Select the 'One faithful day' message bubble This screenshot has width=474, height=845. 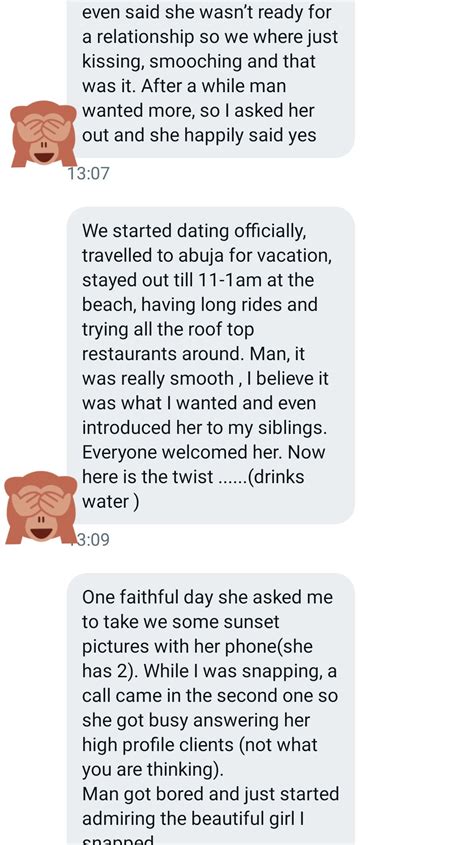point(211,709)
